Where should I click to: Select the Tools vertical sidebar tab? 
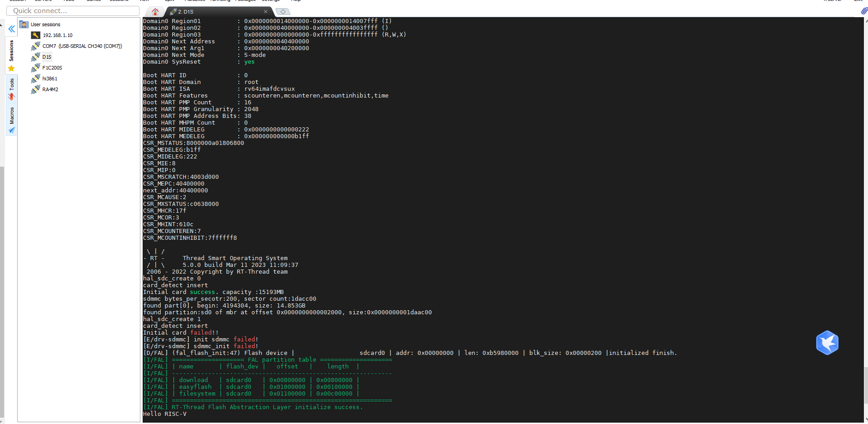click(12, 89)
